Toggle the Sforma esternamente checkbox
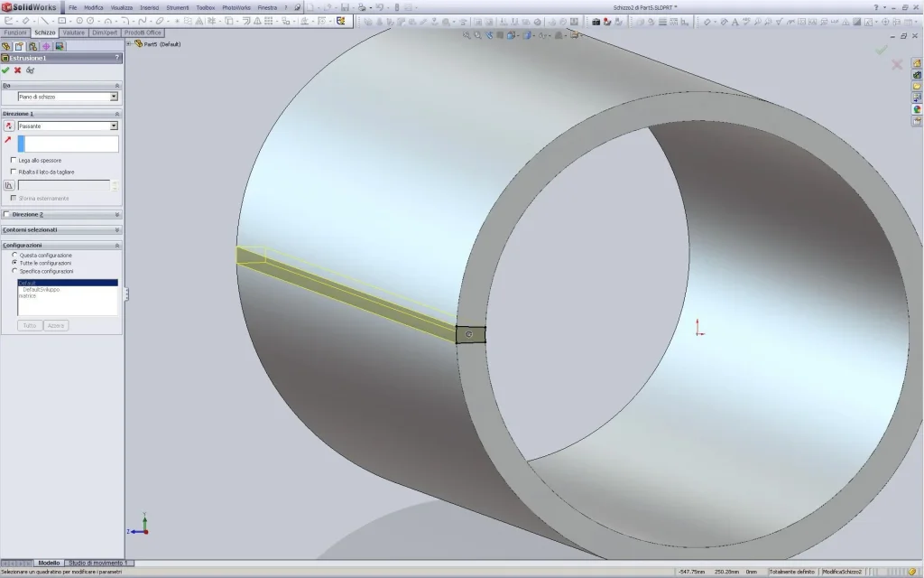 pyautogui.click(x=14, y=198)
